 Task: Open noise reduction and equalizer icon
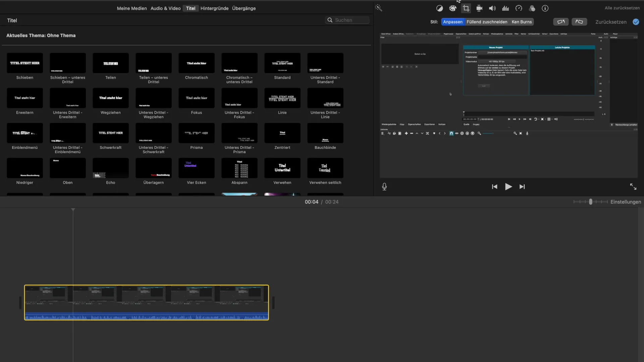tap(505, 8)
